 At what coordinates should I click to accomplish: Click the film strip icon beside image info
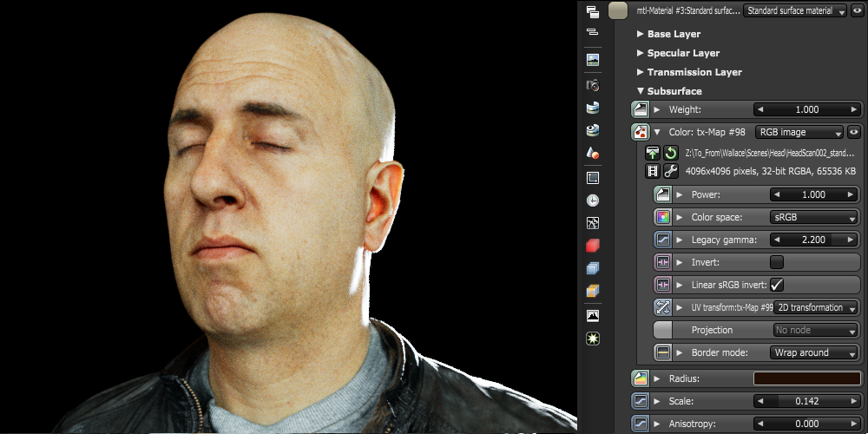point(653,171)
